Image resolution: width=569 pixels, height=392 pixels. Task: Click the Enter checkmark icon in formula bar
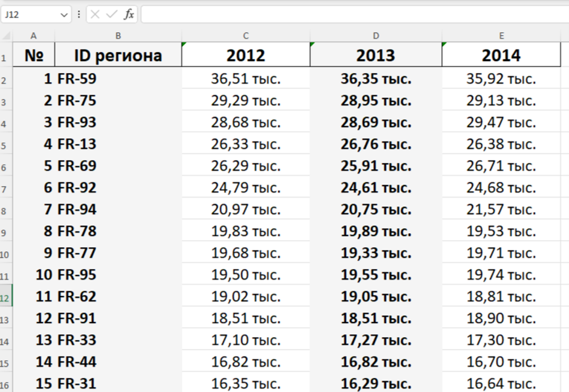[x=112, y=14]
